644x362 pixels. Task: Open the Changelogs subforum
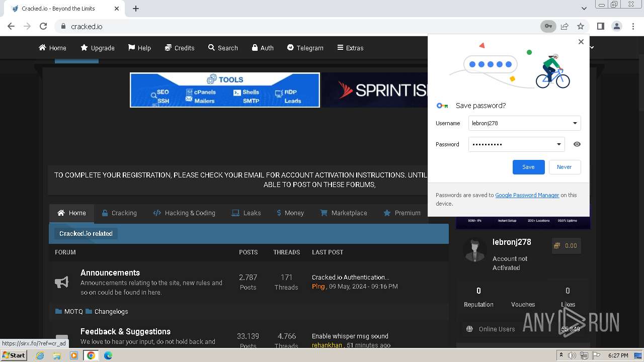pos(111,312)
